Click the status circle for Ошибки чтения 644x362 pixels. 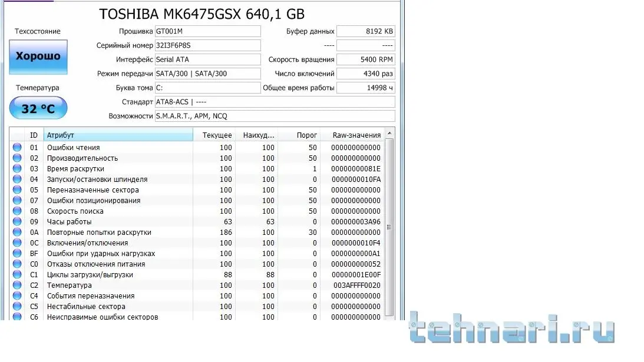click(17, 147)
